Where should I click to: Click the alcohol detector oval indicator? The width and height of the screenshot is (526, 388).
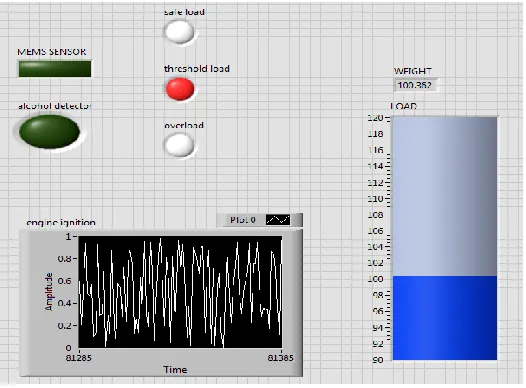(49, 131)
